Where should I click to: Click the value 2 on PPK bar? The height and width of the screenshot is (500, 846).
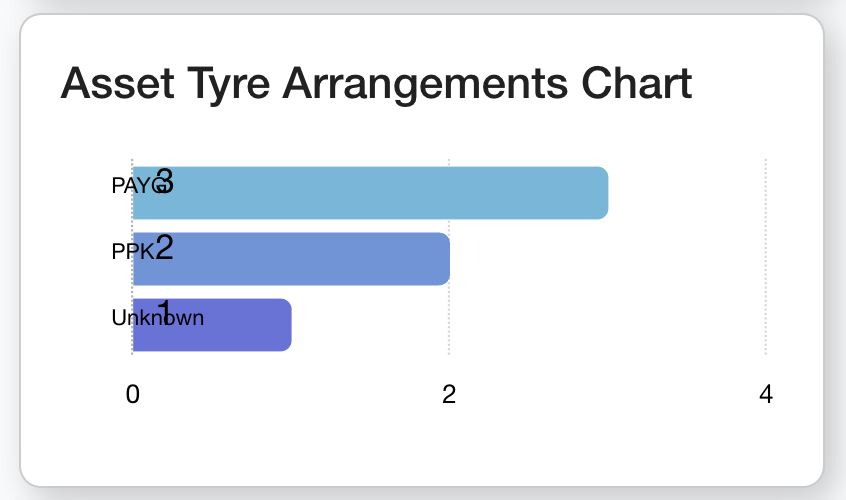tap(165, 247)
